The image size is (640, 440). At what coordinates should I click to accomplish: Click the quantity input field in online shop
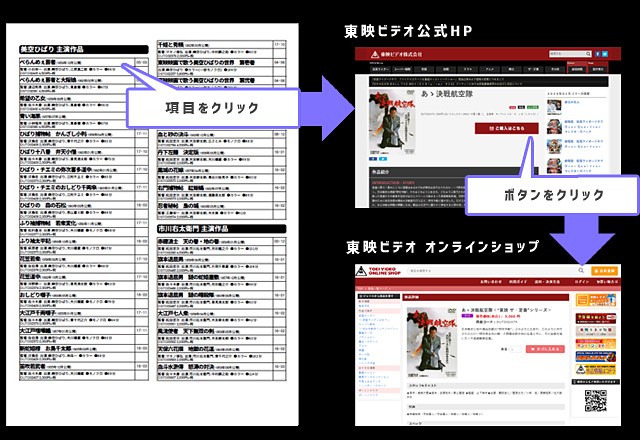[515, 349]
